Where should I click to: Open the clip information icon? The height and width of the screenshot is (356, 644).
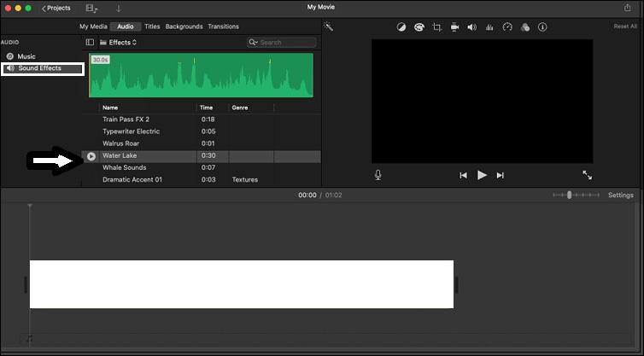click(x=542, y=27)
